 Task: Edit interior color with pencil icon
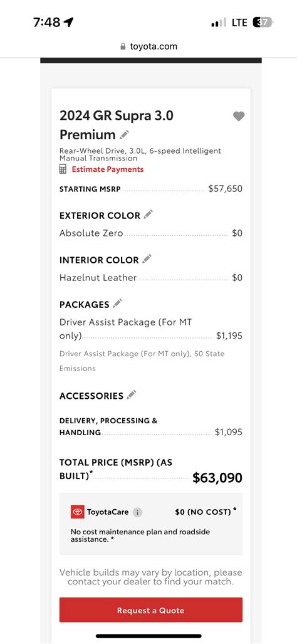147,259
